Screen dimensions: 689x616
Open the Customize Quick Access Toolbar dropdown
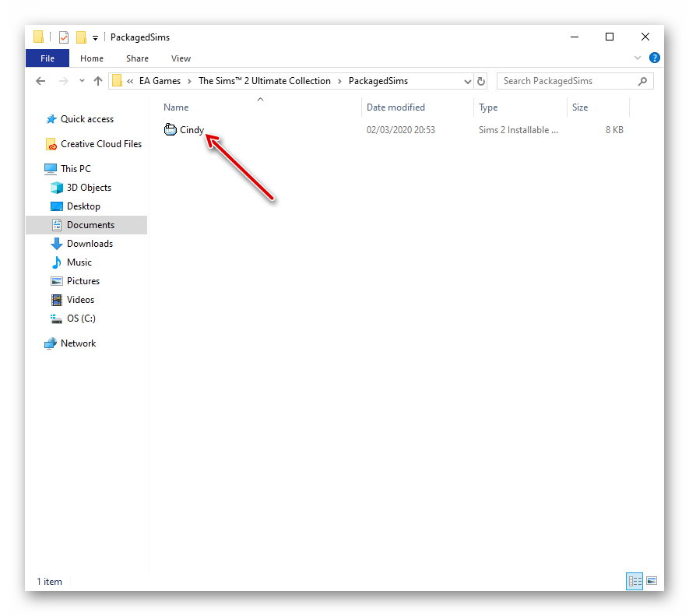pos(95,38)
